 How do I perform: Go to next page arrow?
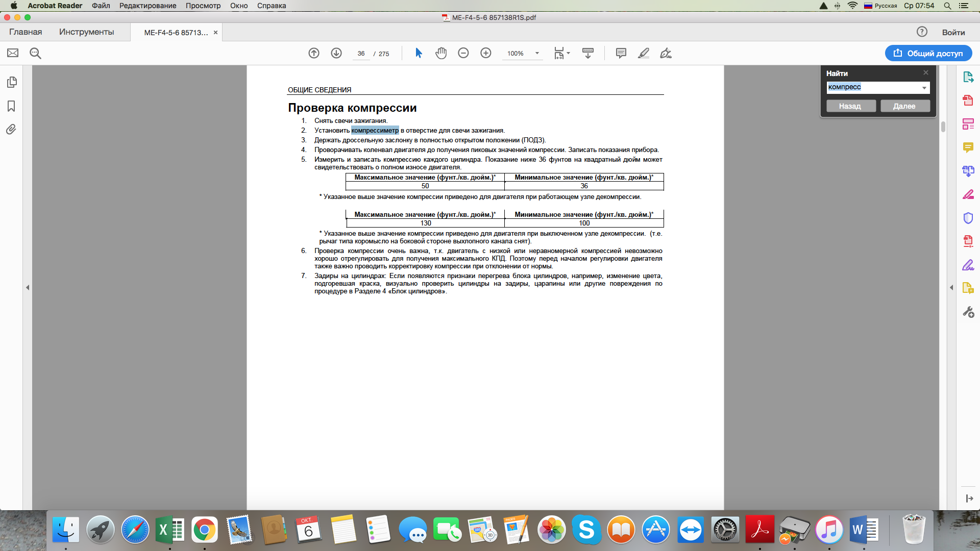[336, 53]
